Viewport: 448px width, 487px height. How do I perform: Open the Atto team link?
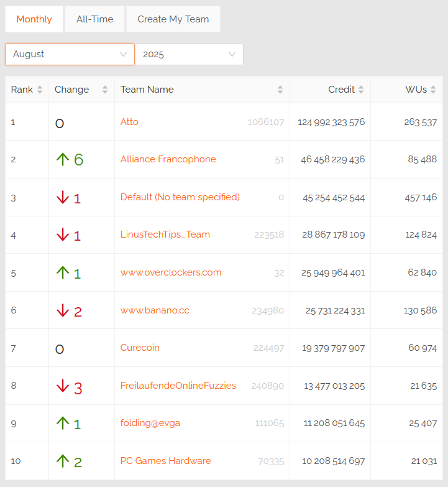point(129,122)
